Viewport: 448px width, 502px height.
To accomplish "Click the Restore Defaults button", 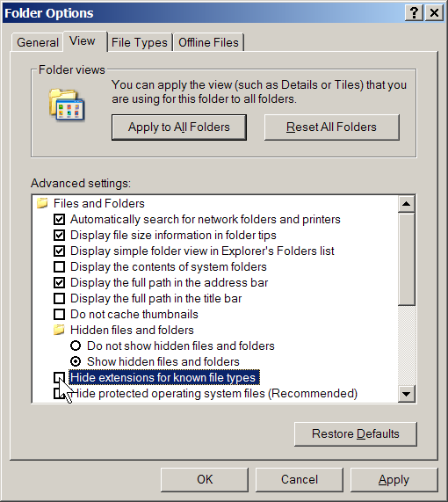I will click(x=356, y=433).
